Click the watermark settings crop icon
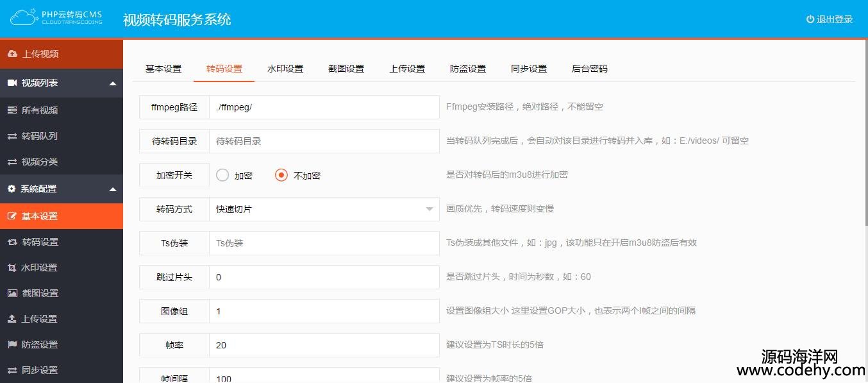This screenshot has width=868, height=383. coord(12,268)
